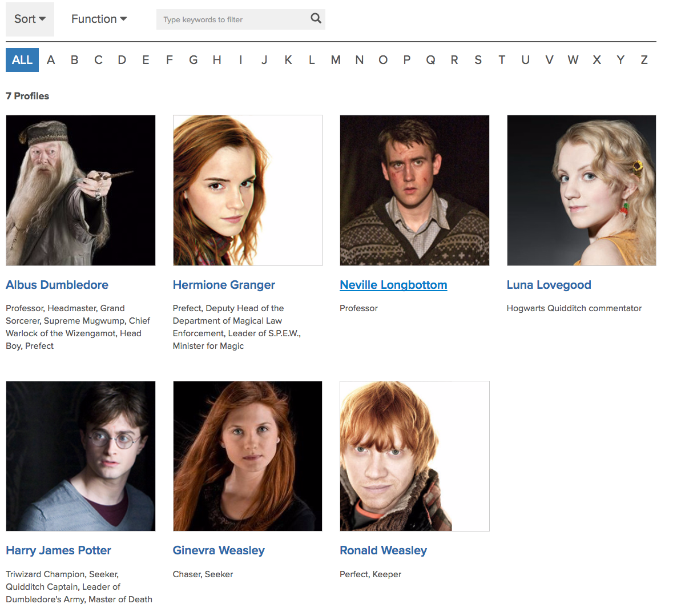Click 'Hogwarts Quidditch commentator' description text
The height and width of the screenshot is (616, 673).
pos(574,308)
